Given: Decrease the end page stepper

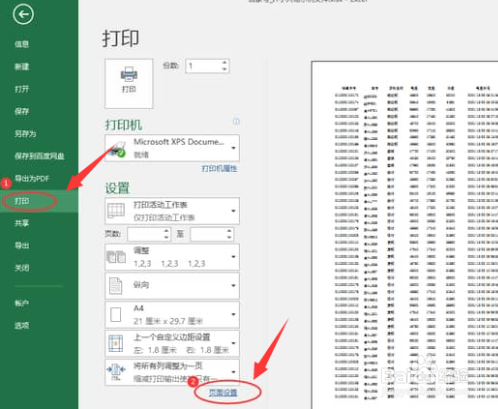Looking at the screenshot, I should [x=229, y=238].
